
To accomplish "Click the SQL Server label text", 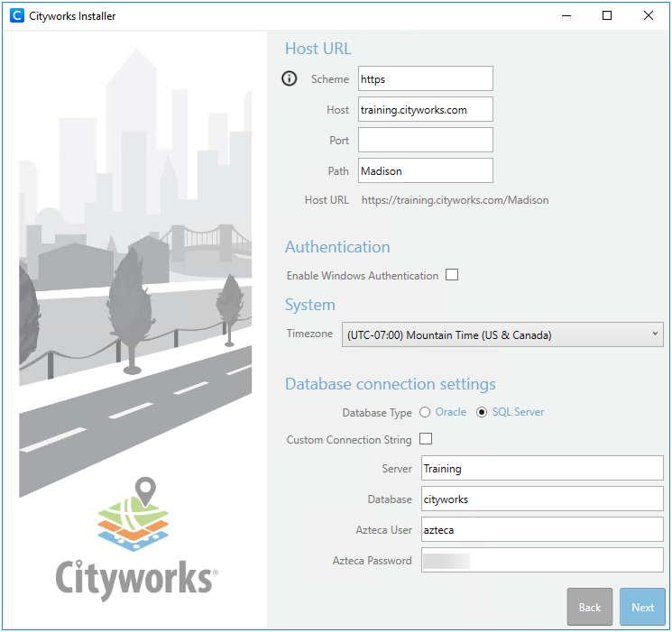I will (x=518, y=412).
